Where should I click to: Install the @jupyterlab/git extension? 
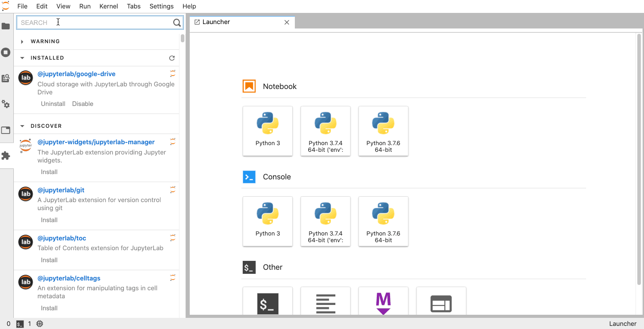click(x=49, y=220)
